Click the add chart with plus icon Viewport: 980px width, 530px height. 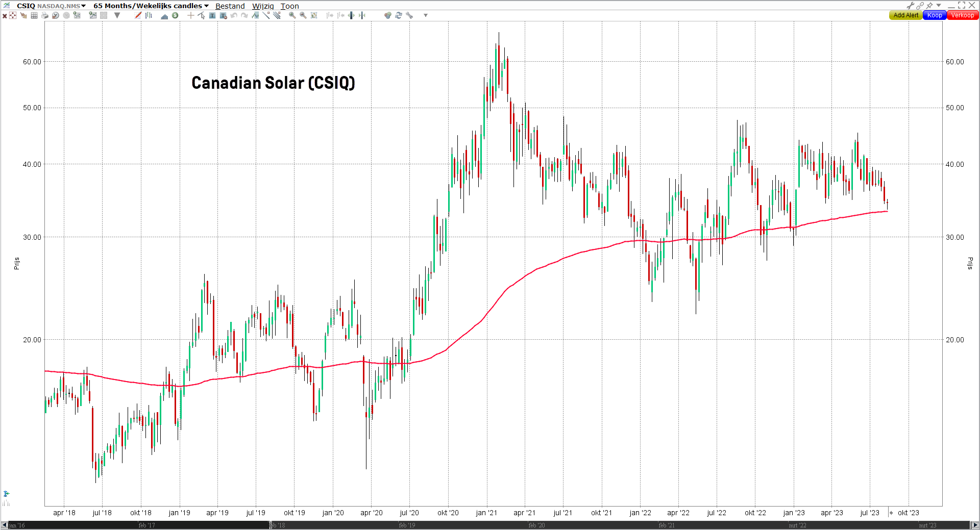pos(93,15)
